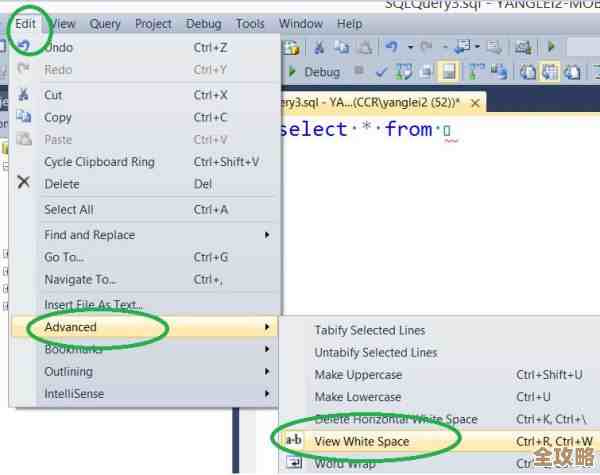Click the Redo icon in the toolbar

pyautogui.click(x=426, y=47)
